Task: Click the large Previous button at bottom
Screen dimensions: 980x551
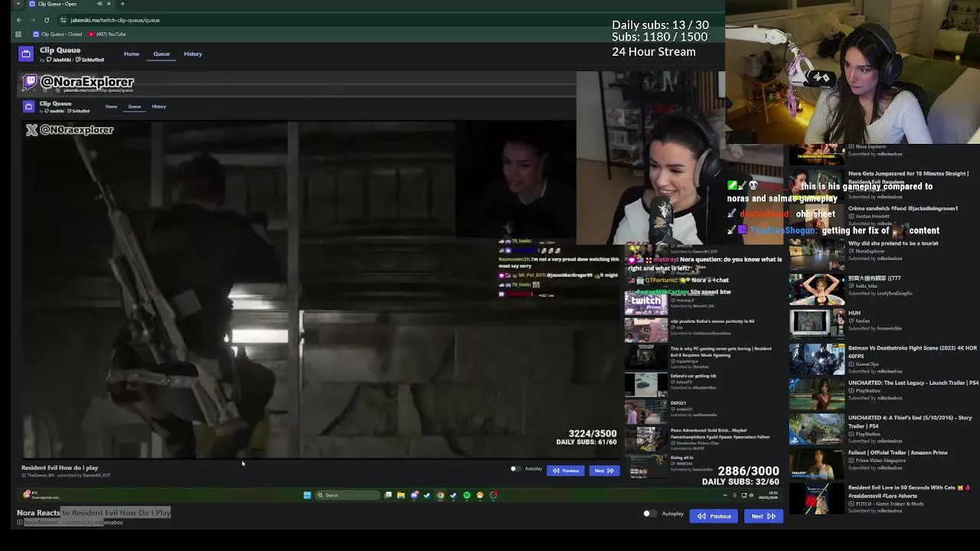Action: tap(714, 516)
